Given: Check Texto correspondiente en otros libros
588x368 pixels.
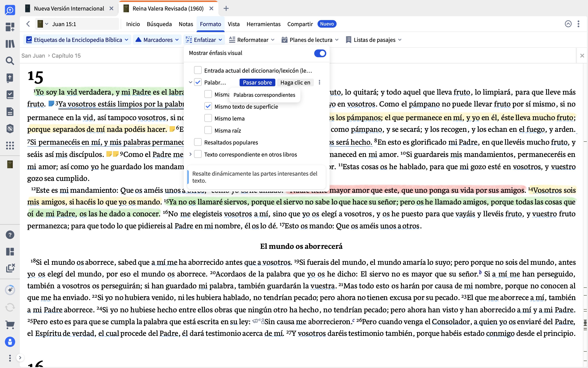Looking at the screenshot, I should (x=198, y=154).
